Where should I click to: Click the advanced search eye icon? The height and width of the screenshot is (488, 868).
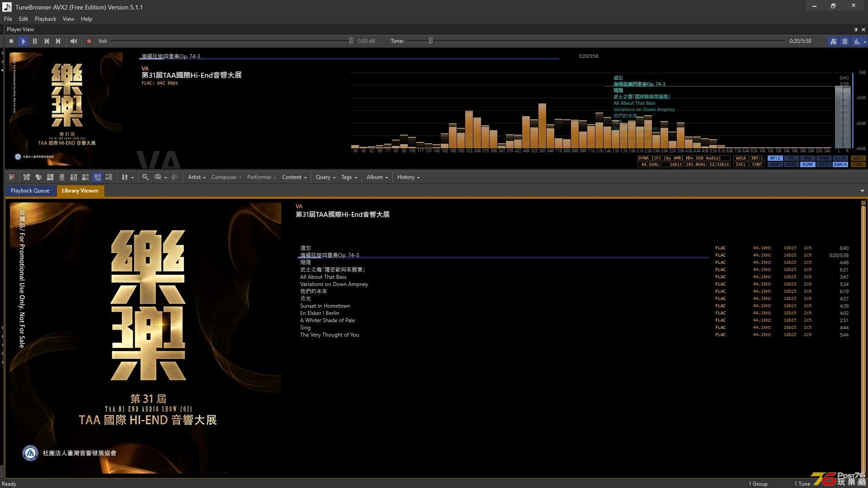[158, 177]
